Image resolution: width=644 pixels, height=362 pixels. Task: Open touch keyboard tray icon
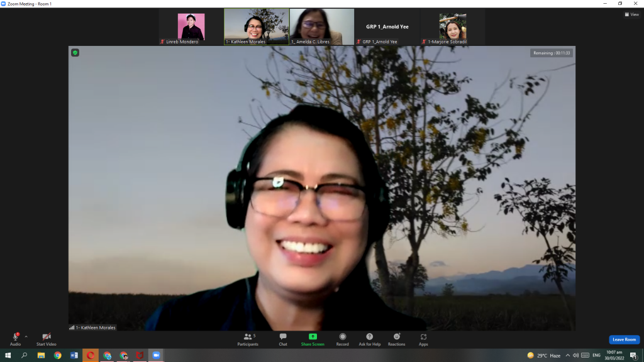tap(586, 356)
